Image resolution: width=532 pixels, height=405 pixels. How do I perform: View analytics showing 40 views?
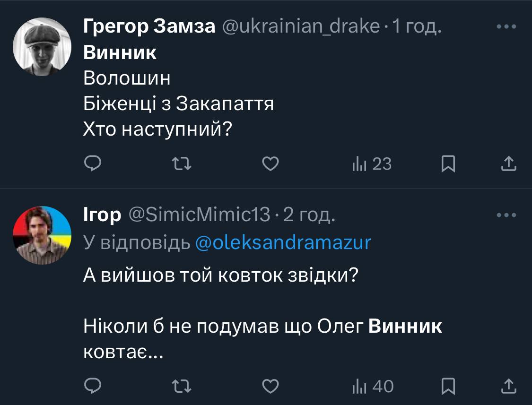[373, 386]
